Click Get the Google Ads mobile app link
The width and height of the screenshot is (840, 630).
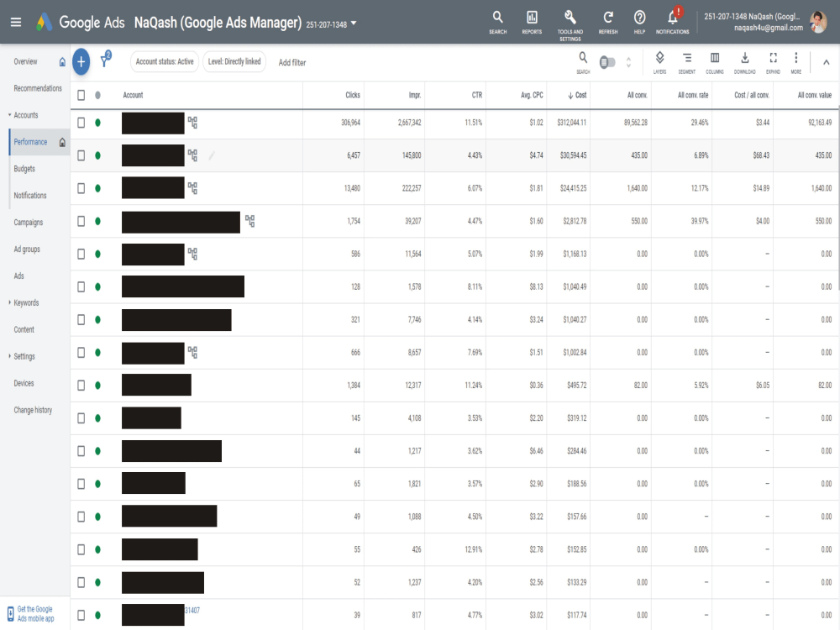coord(35,614)
